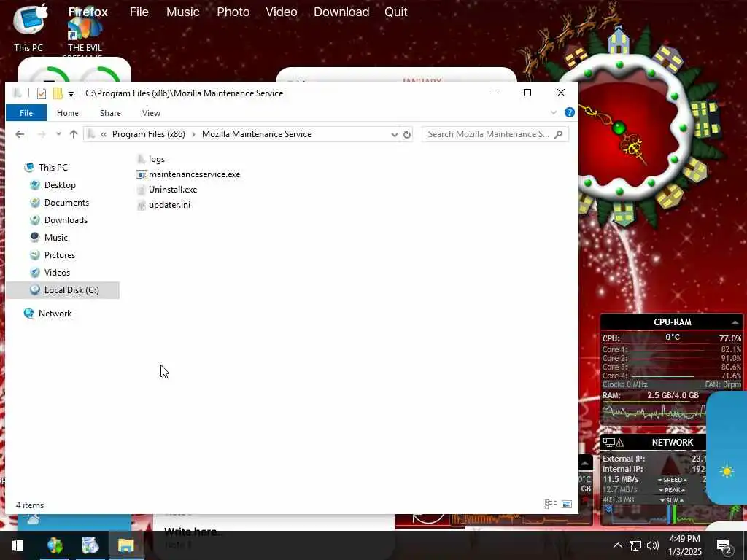Open the top bar Photo menu

(233, 12)
